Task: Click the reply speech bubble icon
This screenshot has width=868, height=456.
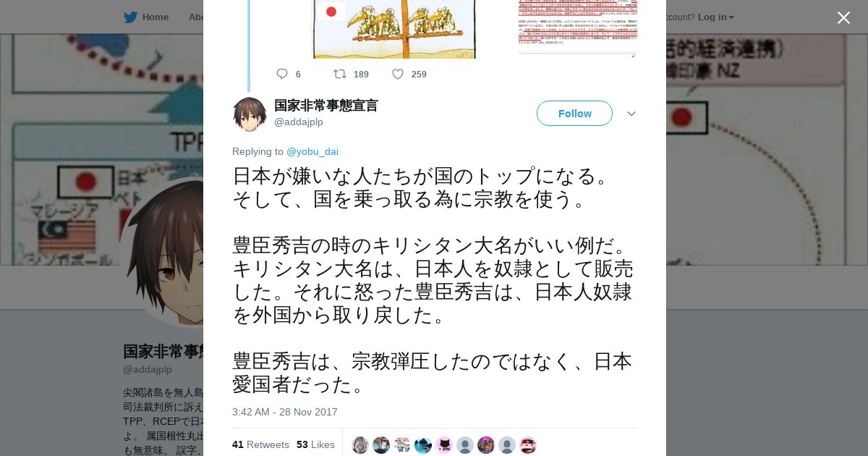Action: pyautogui.click(x=282, y=74)
